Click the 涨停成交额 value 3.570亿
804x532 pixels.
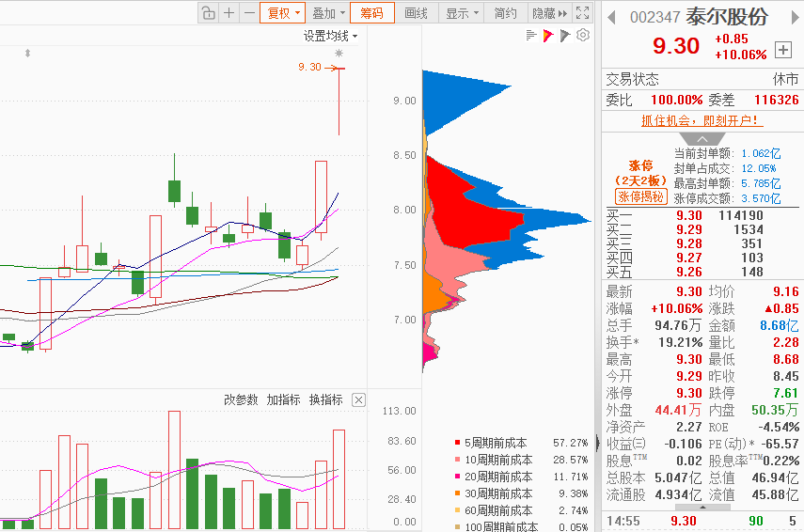coord(761,197)
